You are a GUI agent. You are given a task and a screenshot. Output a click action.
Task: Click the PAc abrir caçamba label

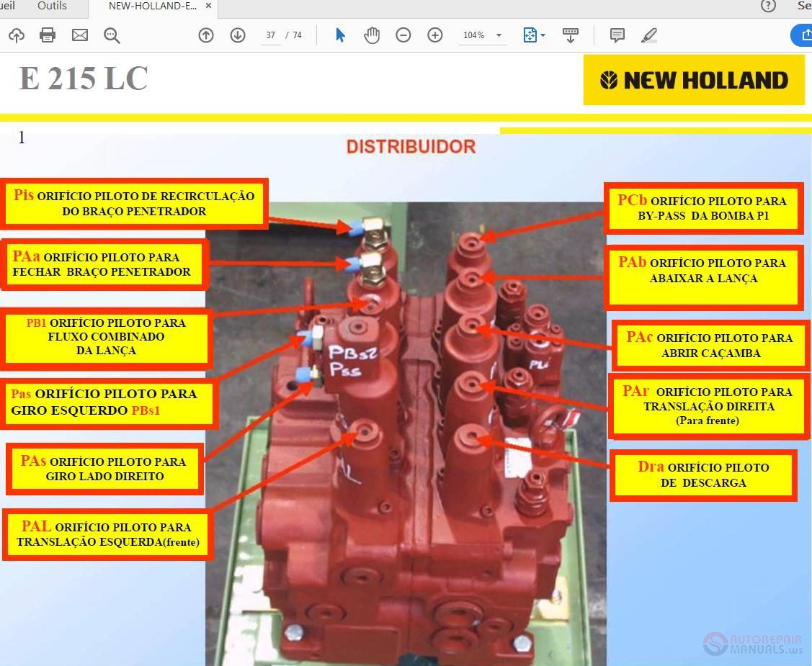710,345
